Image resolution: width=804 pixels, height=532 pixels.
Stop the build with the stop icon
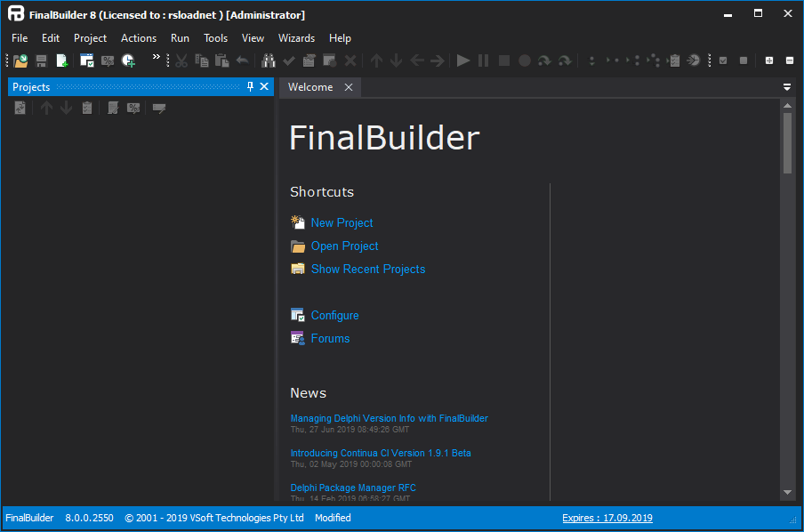pyautogui.click(x=503, y=60)
